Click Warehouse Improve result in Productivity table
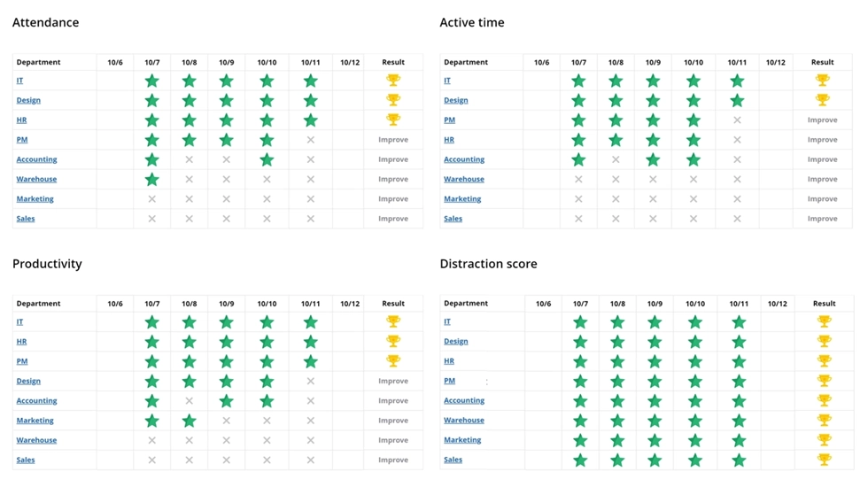The image size is (868, 487). (393, 440)
